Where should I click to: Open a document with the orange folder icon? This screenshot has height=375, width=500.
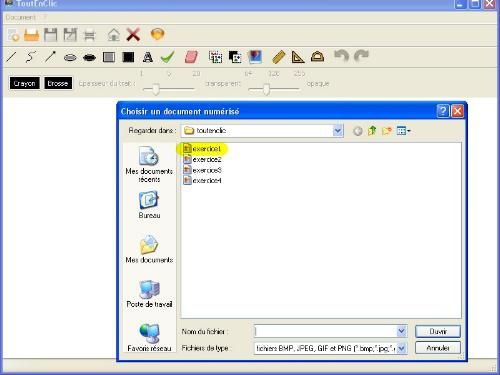32,35
